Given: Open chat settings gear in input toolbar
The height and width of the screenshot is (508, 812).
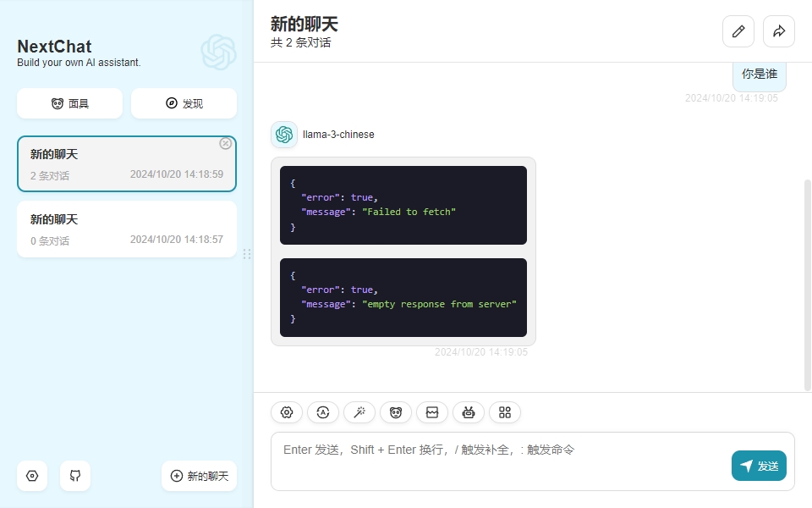Looking at the screenshot, I should click(286, 412).
